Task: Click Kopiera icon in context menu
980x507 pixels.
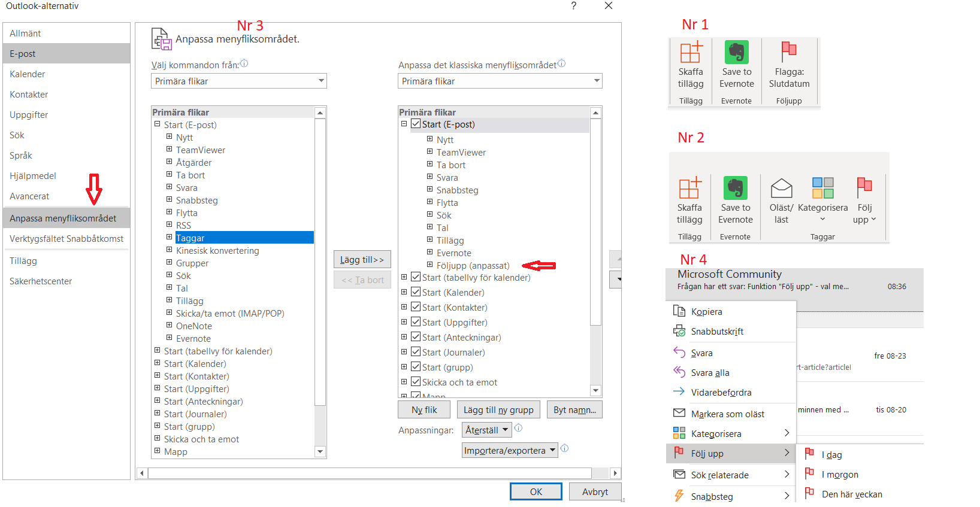Action: 679,311
